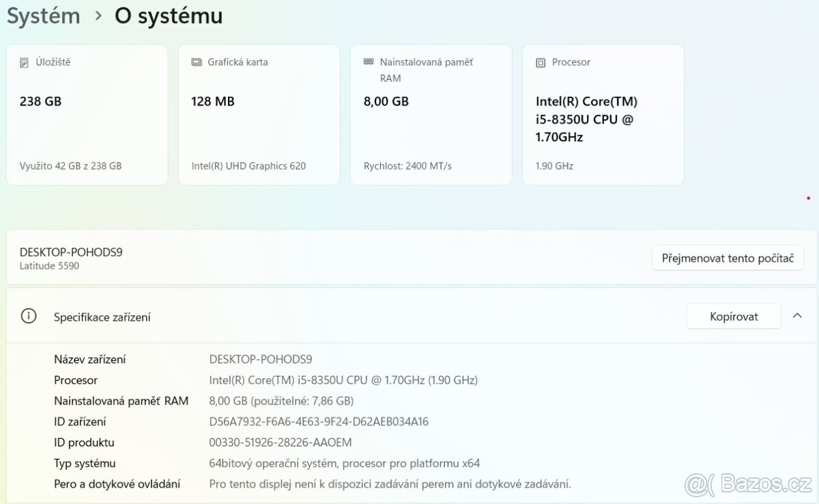Click the ID zařízení value text
Screen dimensions: 819x504
click(x=319, y=421)
